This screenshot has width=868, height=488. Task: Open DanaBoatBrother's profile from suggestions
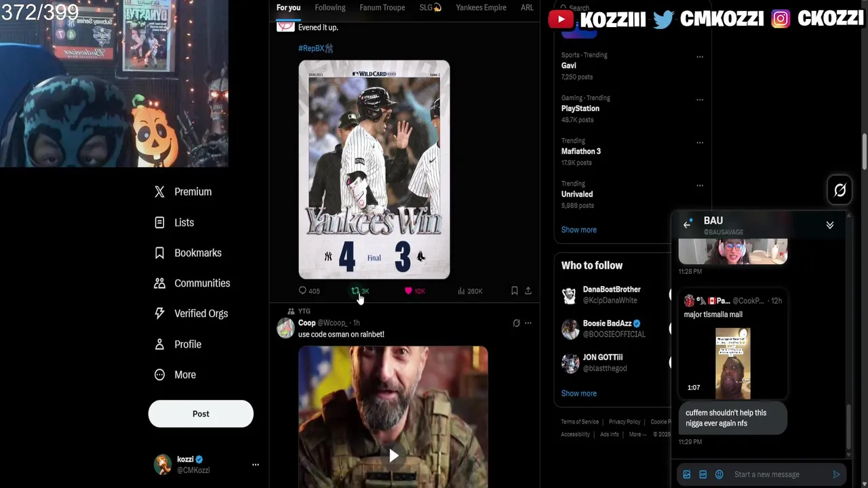tap(612, 289)
